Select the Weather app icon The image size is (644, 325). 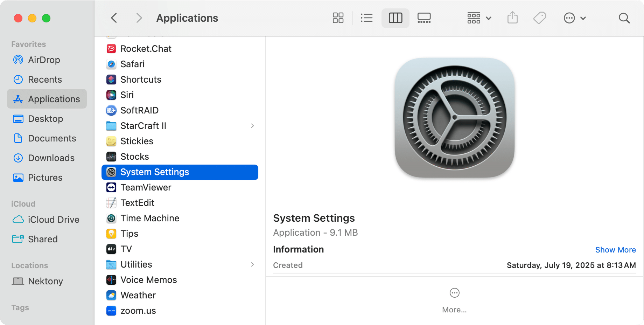[x=111, y=295]
